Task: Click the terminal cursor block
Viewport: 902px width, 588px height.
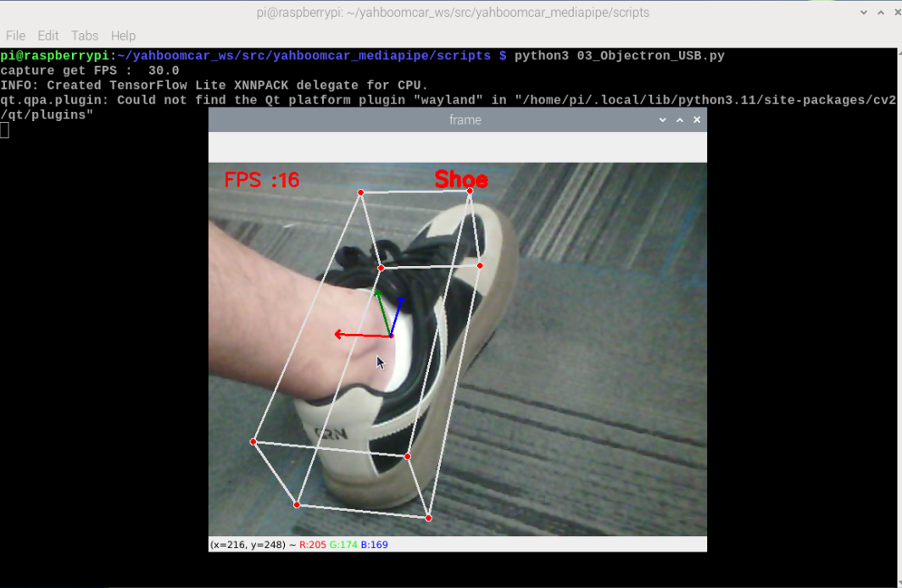Action: tap(4, 131)
